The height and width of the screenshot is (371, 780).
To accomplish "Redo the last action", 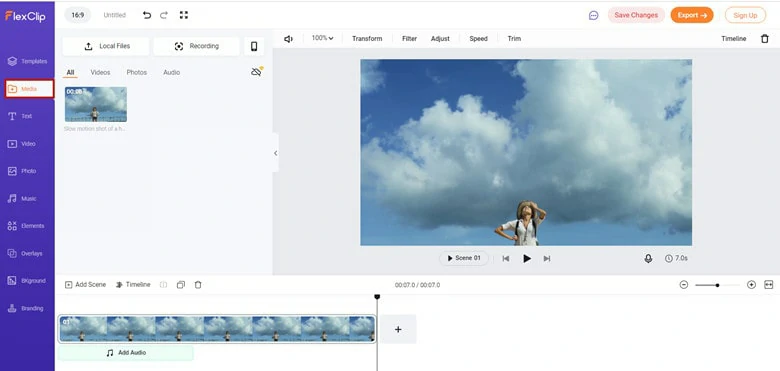I will pos(164,15).
